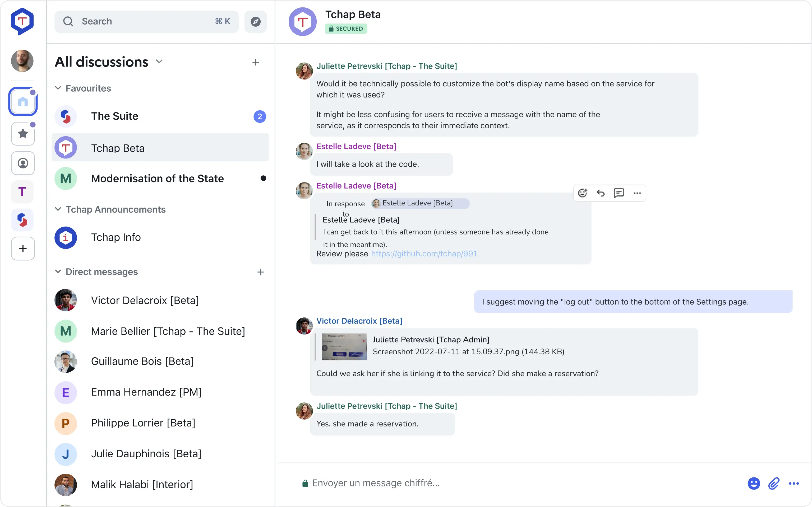Reply to the hovered message
Viewport: 812px width, 507px height.
[x=601, y=193]
